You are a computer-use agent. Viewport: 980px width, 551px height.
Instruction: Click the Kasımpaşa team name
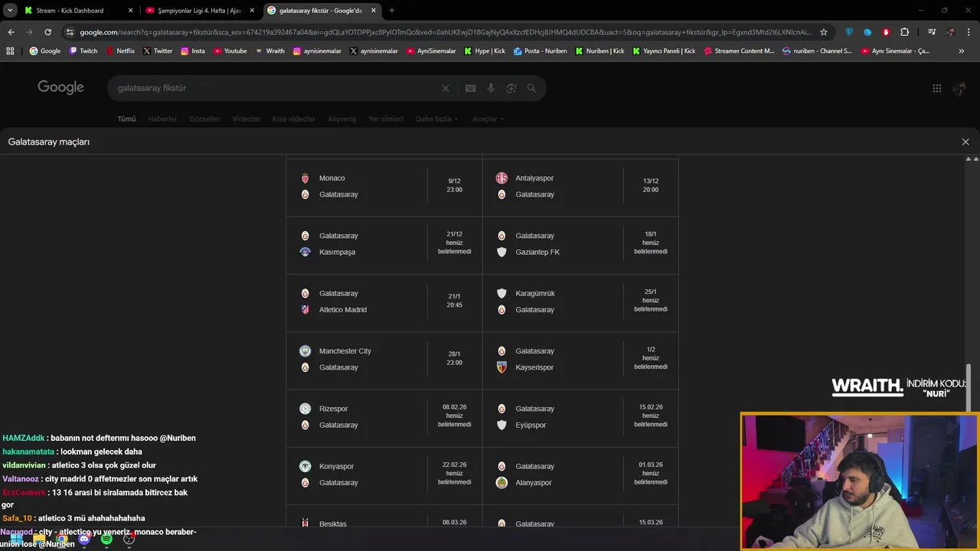click(x=337, y=253)
